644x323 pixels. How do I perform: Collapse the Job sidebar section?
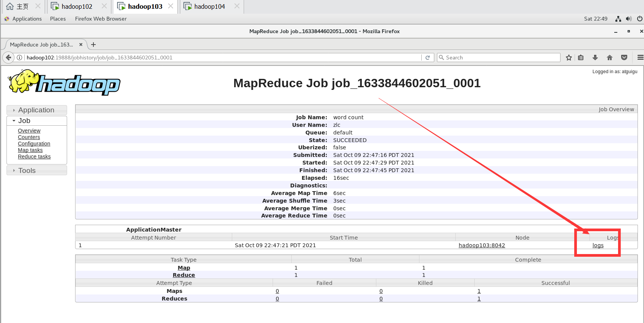coord(37,121)
